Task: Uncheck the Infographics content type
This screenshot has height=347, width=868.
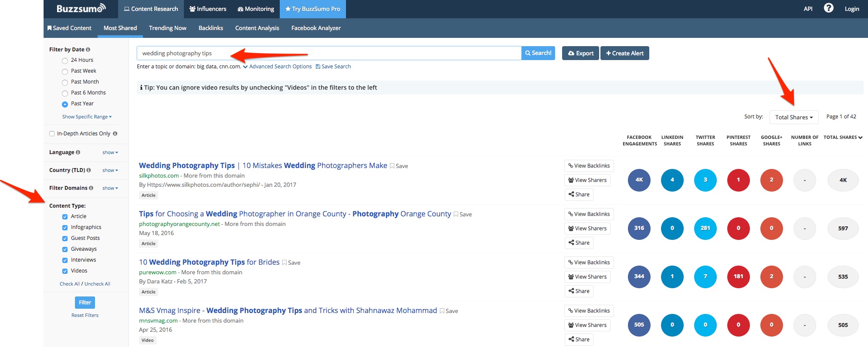Action: (x=65, y=228)
